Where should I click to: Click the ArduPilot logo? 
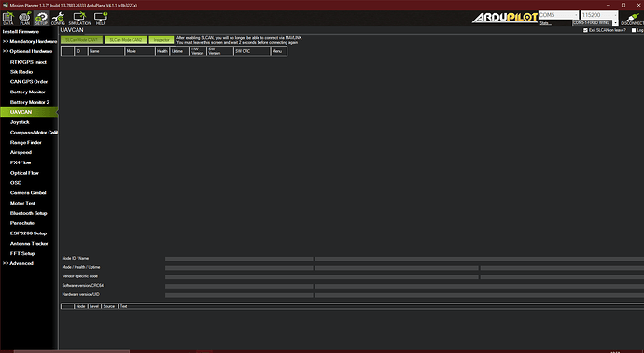[504, 18]
